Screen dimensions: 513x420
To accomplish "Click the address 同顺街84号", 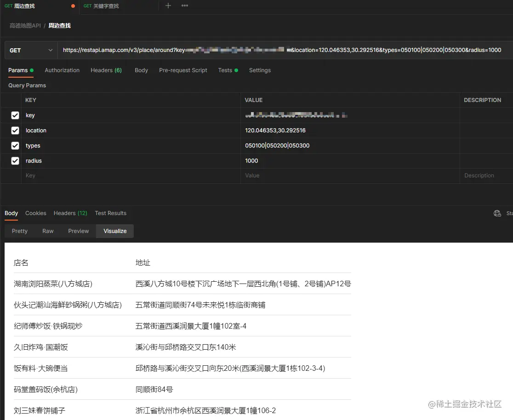I will click(154, 390).
